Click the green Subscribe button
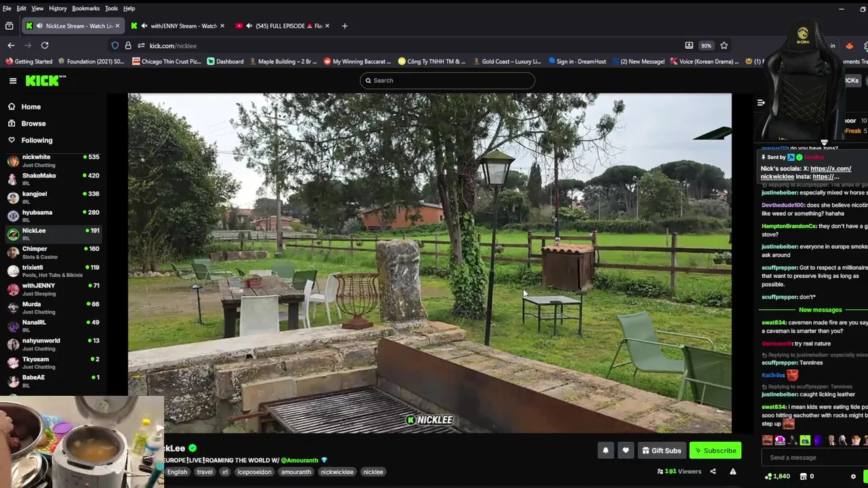The width and height of the screenshot is (868, 488). pos(715,451)
